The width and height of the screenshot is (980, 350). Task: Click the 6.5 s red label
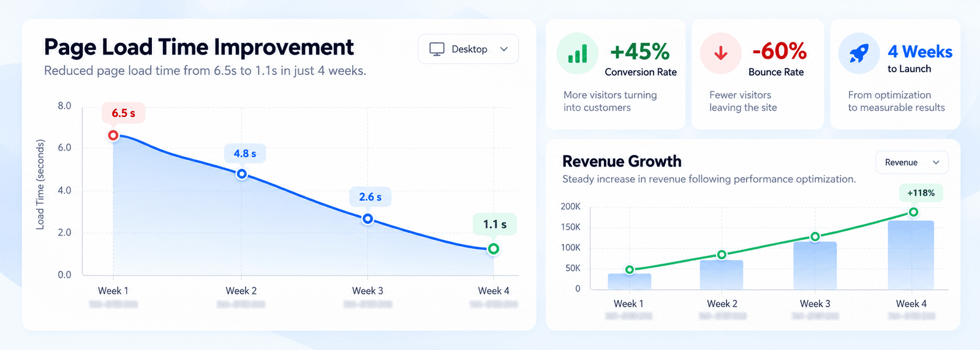pos(123,113)
